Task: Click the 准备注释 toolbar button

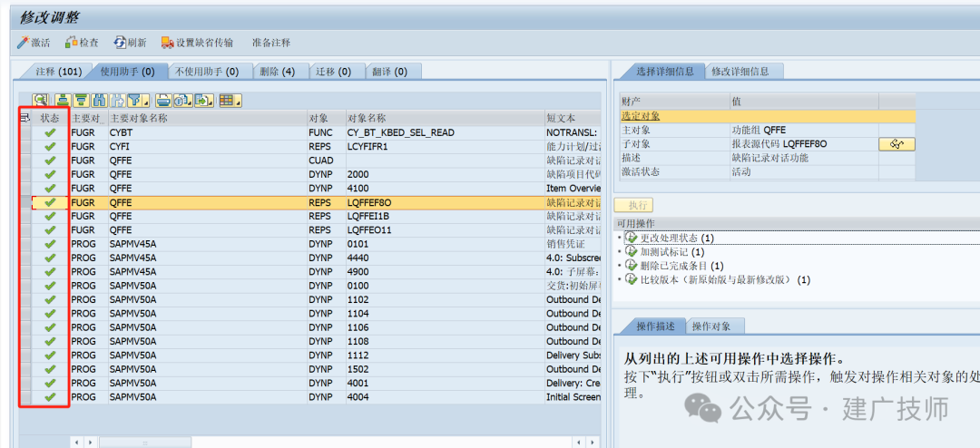Action: click(x=271, y=43)
